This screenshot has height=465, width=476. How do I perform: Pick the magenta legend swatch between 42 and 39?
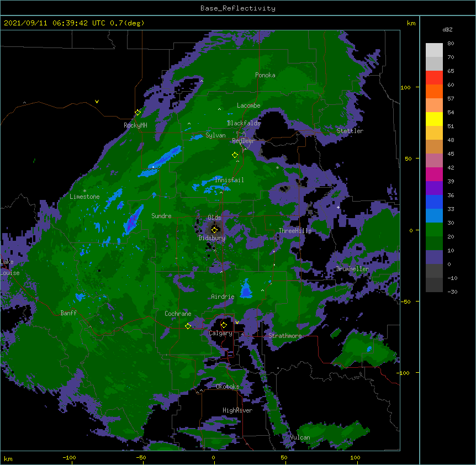pyautogui.click(x=434, y=174)
